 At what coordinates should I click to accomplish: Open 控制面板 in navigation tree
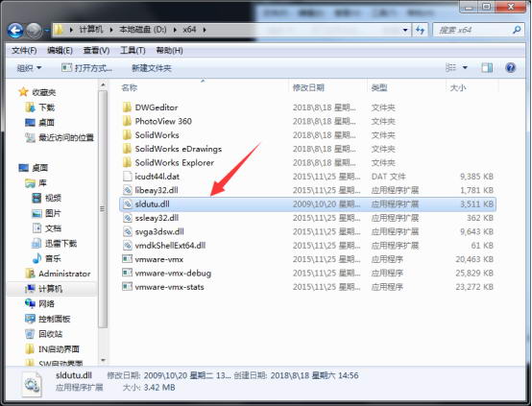click(55, 319)
